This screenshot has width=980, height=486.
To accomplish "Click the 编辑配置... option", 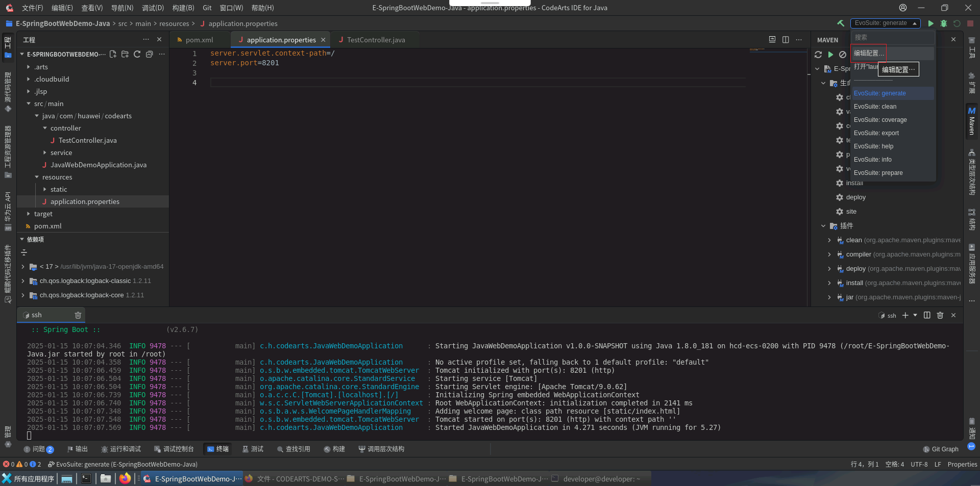I will 869,53.
